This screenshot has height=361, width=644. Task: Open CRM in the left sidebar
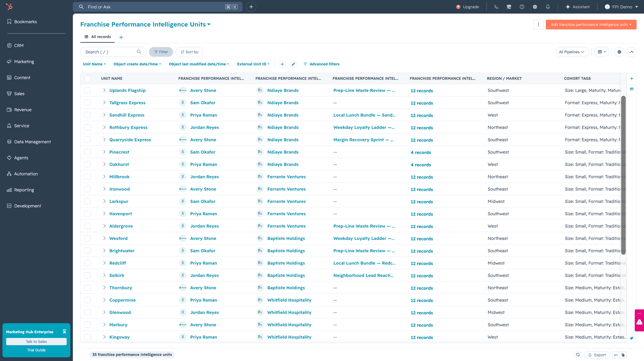pos(19,46)
